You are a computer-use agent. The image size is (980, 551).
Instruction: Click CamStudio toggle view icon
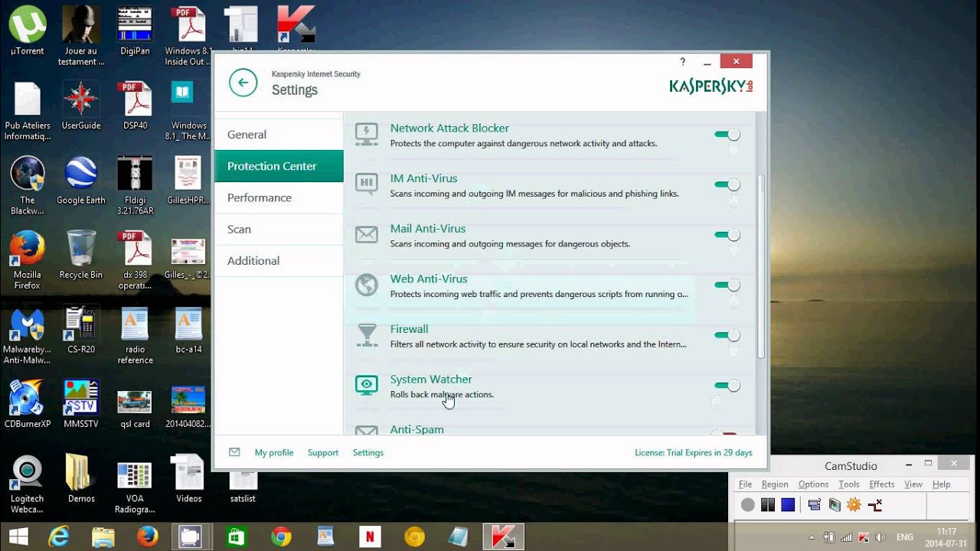(815, 505)
